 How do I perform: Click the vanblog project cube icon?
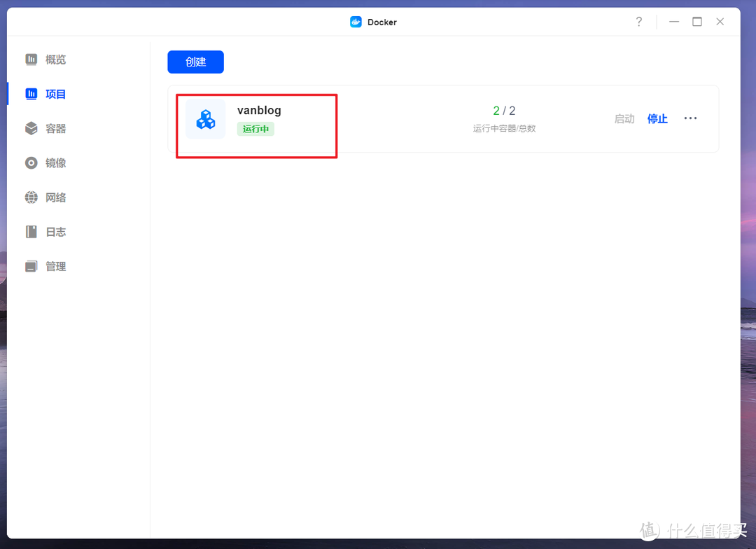[205, 118]
